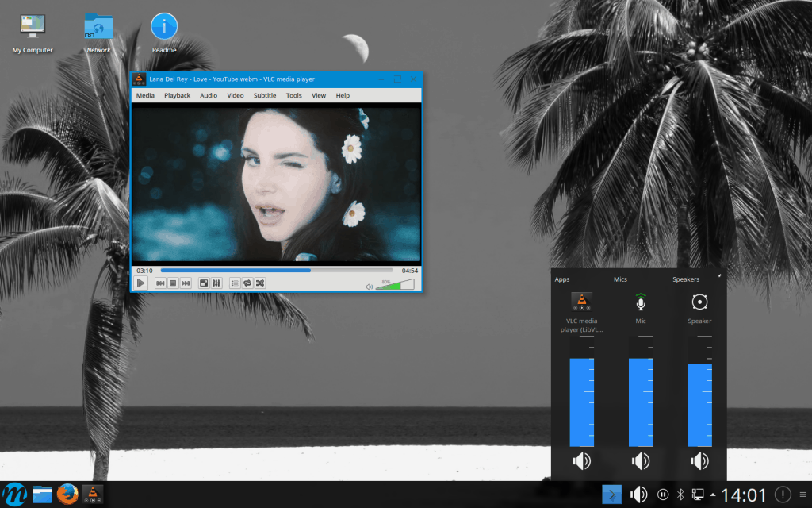Click the elapsed time 03:10 label

click(144, 271)
